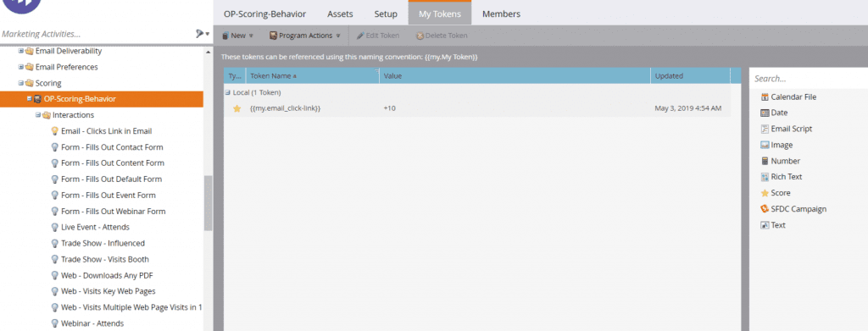Click the Email Deliverability folder icon
This screenshot has width=868, height=331.
click(x=30, y=51)
